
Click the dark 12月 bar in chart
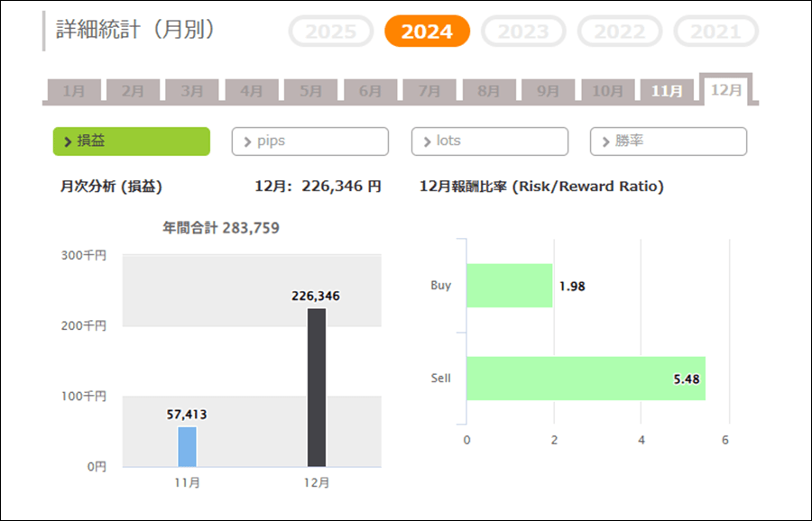click(x=317, y=388)
